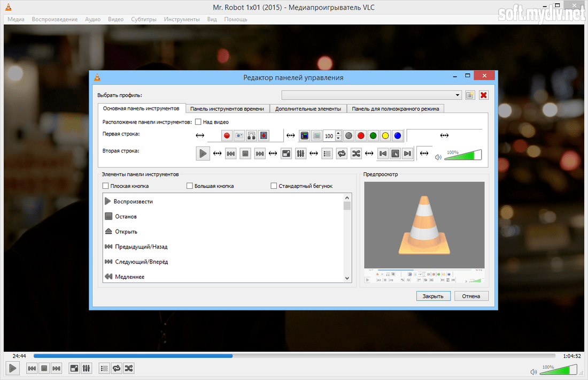Enable shuffle in the bottom player bar
The image size is (588, 380).
pos(129,368)
